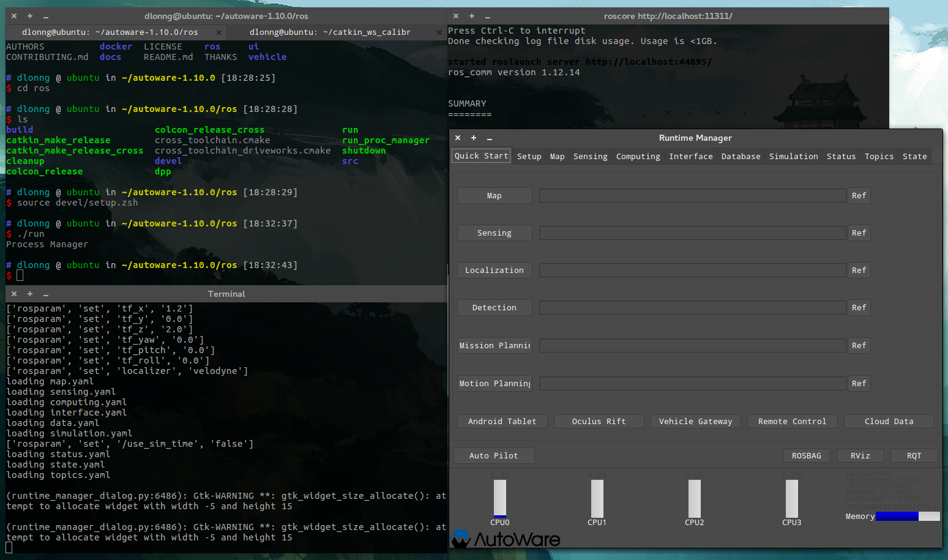Show the Topics tab

(x=879, y=157)
